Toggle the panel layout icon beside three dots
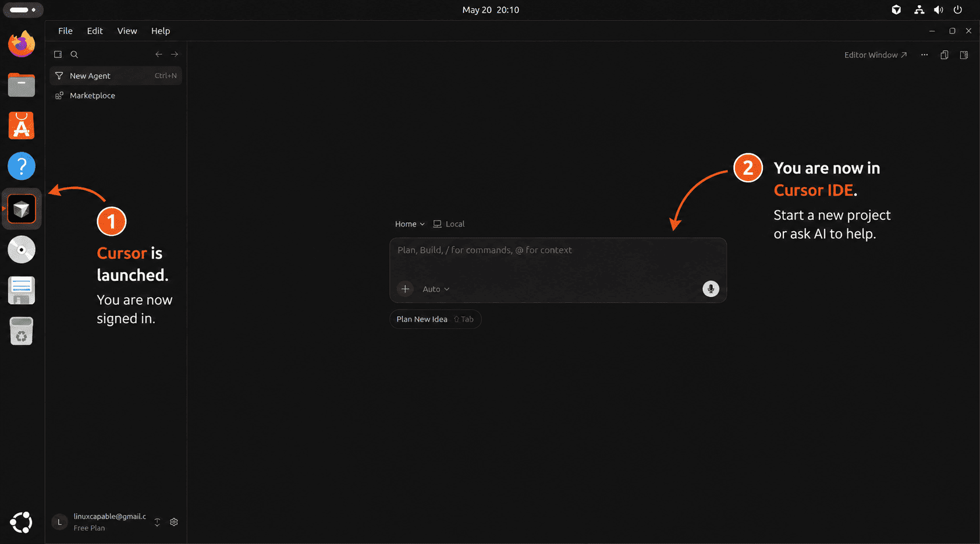The width and height of the screenshot is (980, 544). pyautogui.click(x=944, y=55)
